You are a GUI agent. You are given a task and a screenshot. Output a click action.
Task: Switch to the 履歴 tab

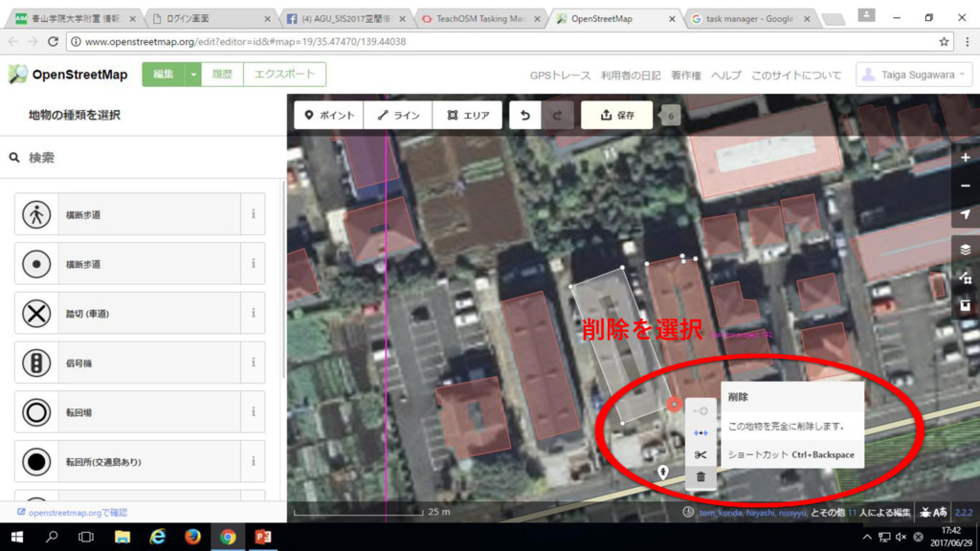click(x=222, y=75)
